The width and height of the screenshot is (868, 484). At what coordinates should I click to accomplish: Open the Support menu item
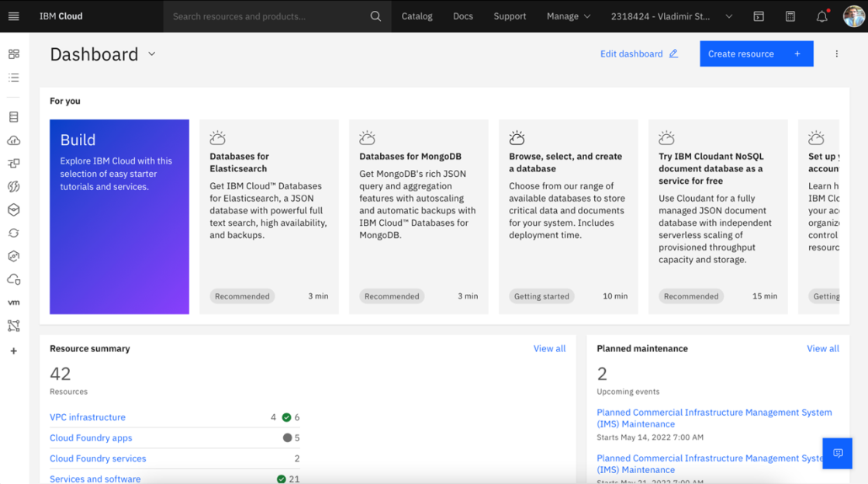pos(510,16)
